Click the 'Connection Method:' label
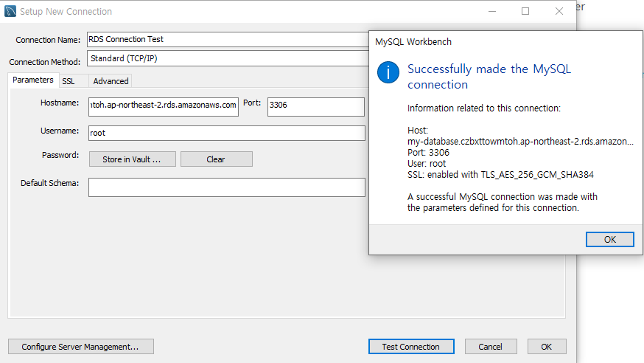644x363 pixels. click(x=45, y=62)
